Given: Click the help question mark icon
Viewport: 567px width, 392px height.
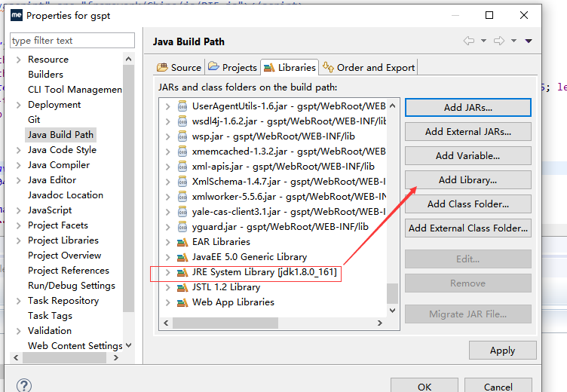Looking at the screenshot, I should pos(24,386).
